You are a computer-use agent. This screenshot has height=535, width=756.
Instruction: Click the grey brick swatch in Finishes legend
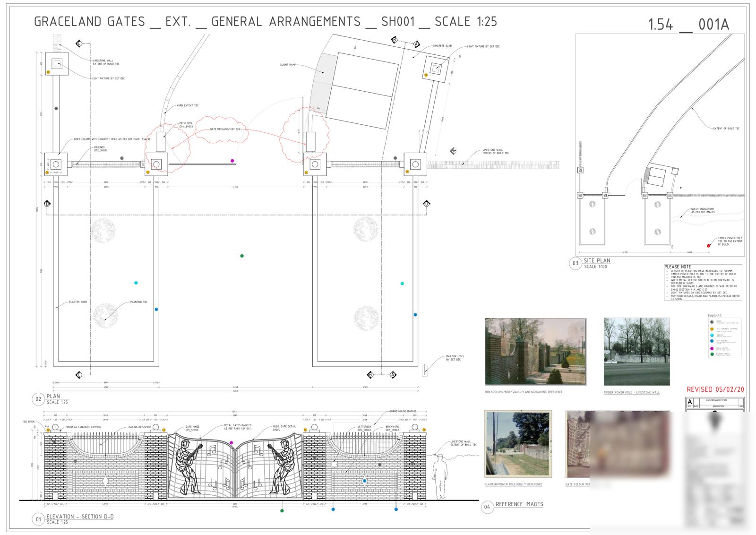pos(712,322)
